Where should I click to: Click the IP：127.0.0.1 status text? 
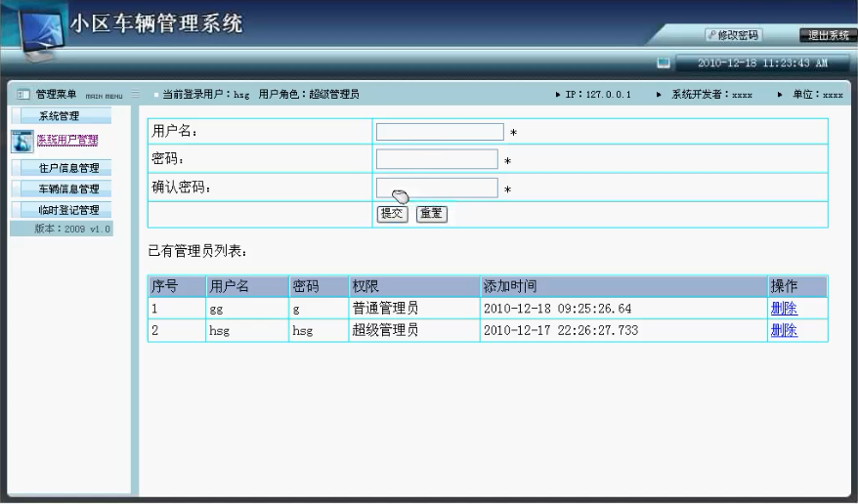[597, 95]
